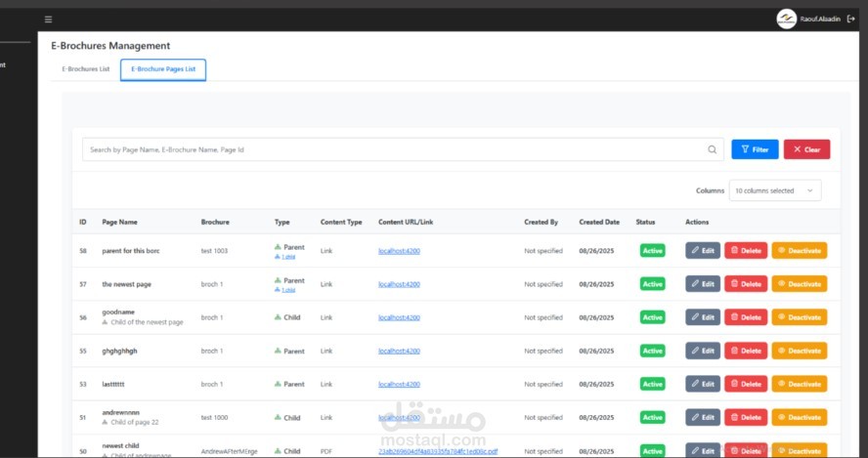This screenshot has height=458, width=868.
Task: Click the E-Brochures Management heading
Action: click(x=110, y=46)
